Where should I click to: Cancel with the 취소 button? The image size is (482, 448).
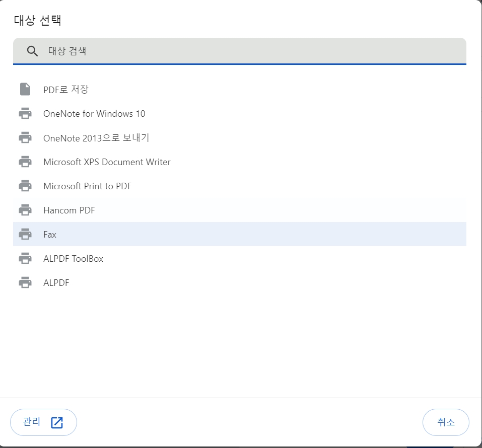click(x=446, y=422)
